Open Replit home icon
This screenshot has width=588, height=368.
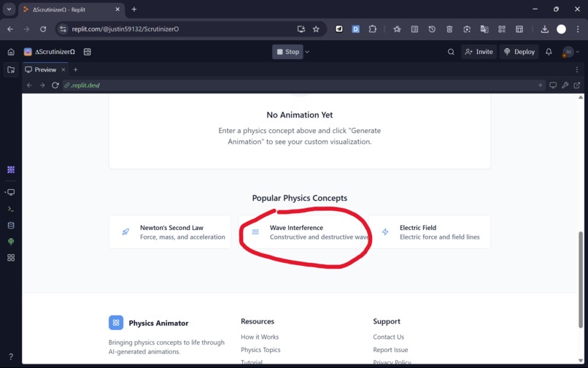click(11, 52)
